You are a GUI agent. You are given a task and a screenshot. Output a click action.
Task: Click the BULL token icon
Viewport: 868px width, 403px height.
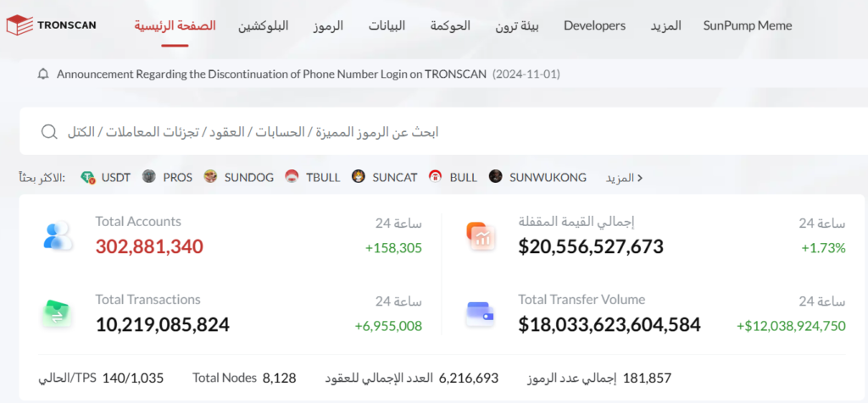tap(435, 177)
